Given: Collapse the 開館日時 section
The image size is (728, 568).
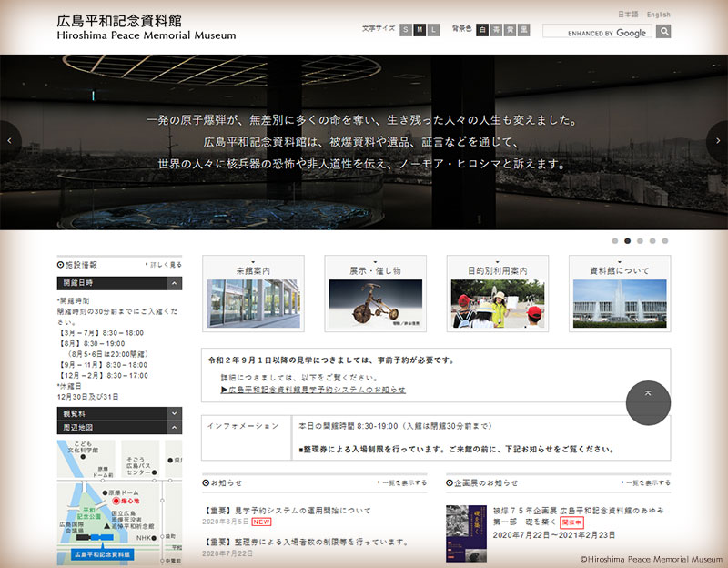Looking at the screenshot, I should coord(119,283).
